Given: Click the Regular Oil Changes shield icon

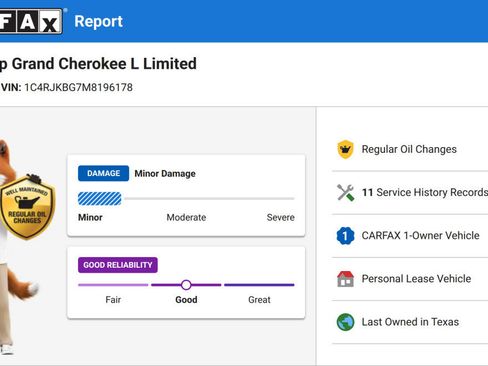Looking at the screenshot, I should (x=345, y=149).
